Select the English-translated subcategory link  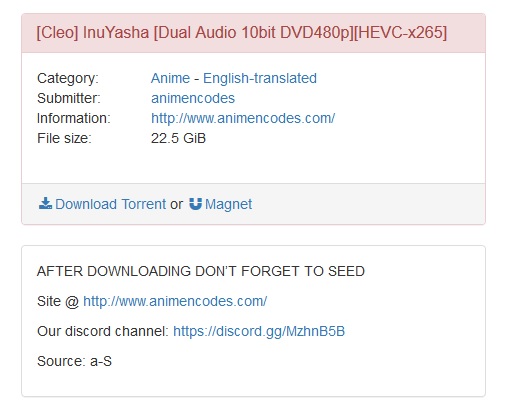260,78
